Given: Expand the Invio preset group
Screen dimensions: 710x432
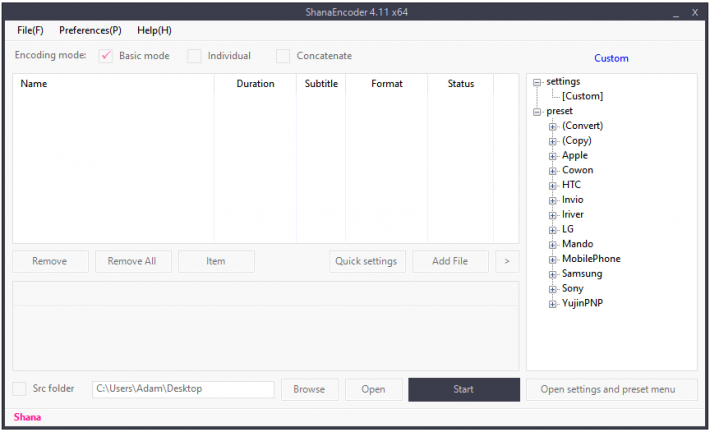Looking at the screenshot, I should click(x=552, y=201).
